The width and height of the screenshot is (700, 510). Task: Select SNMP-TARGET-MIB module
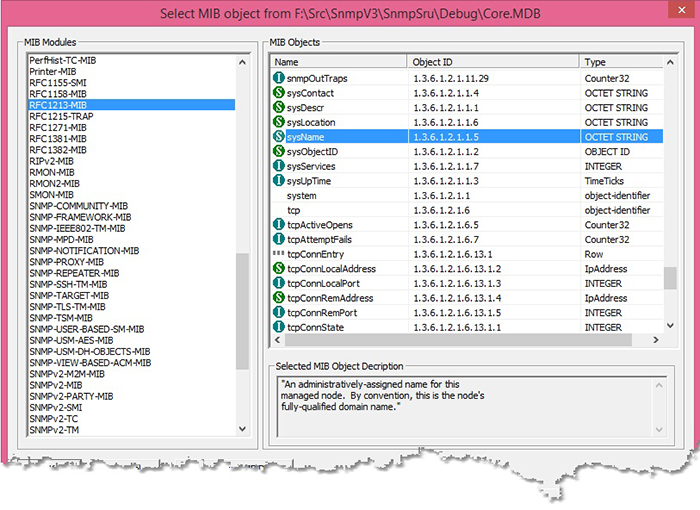click(x=69, y=295)
